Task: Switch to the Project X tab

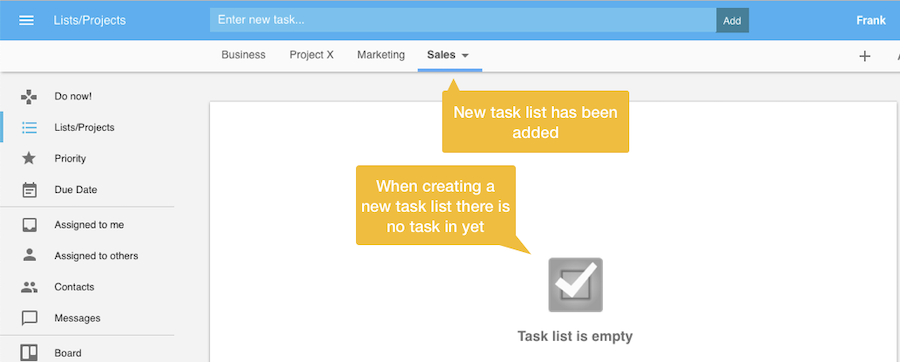Action: point(311,55)
